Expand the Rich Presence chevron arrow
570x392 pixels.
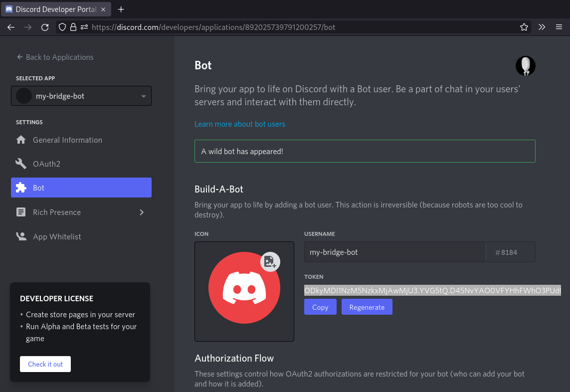pos(142,212)
